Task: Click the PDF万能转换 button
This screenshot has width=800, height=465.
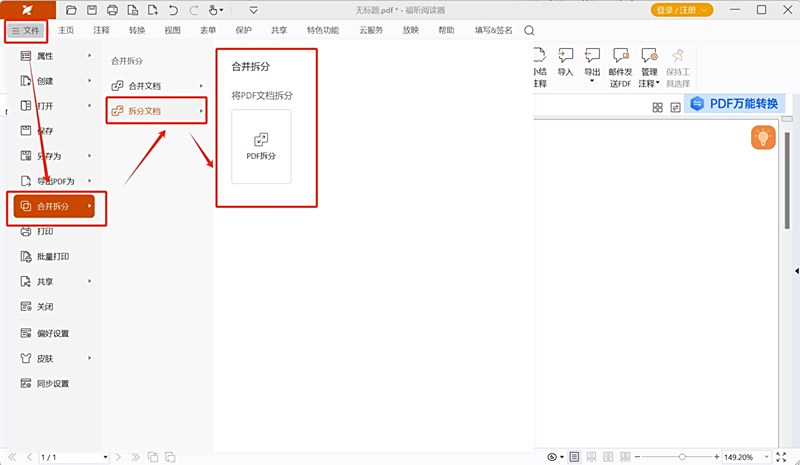Action: pyautogui.click(x=734, y=104)
